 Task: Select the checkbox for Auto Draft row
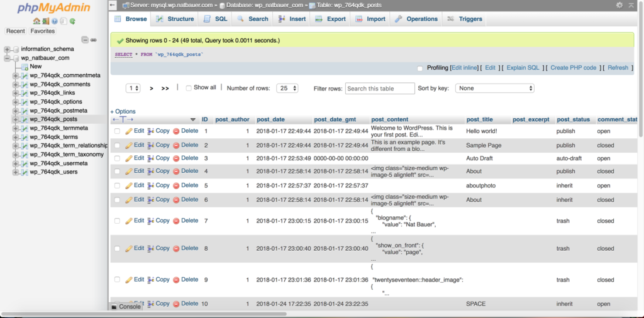point(118,158)
